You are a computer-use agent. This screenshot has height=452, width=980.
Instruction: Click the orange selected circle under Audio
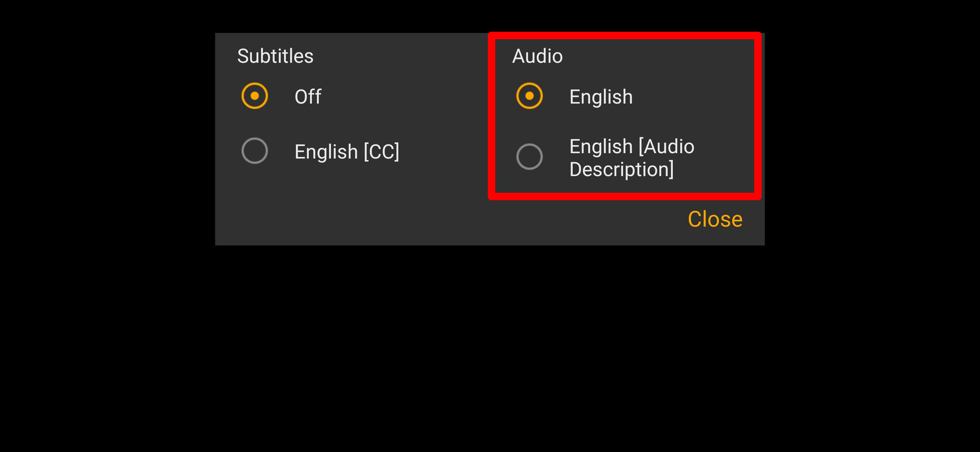tap(529, 96)
